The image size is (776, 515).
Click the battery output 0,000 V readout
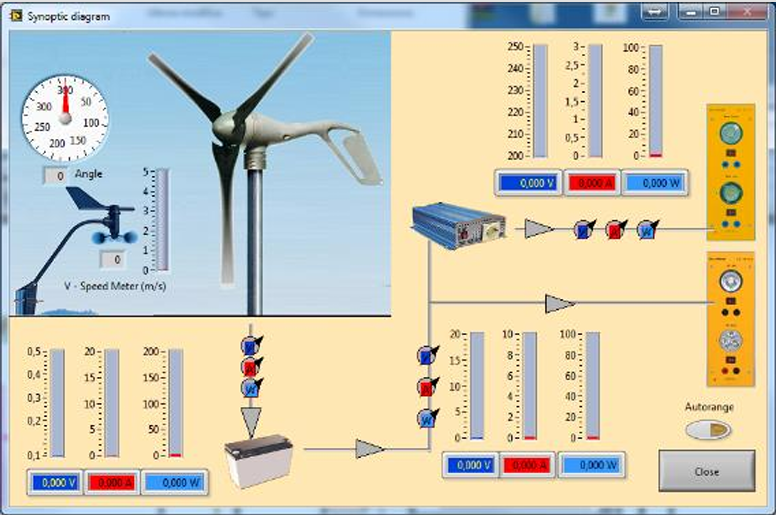point(471,465)
